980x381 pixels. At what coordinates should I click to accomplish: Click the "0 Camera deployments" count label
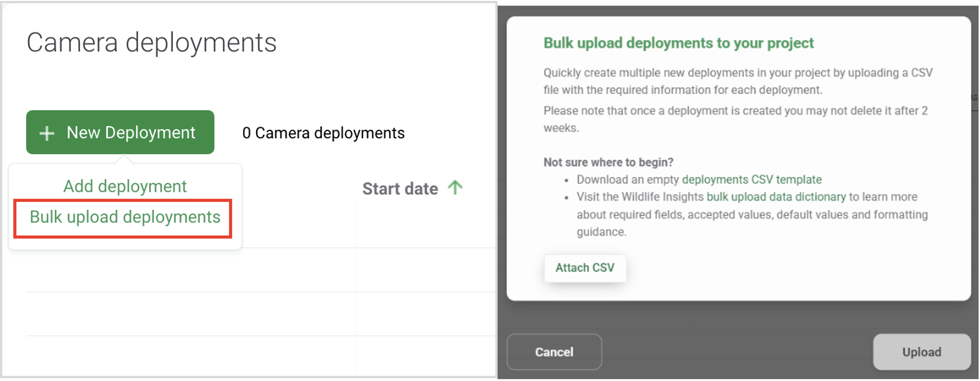[x=323, y=133]
